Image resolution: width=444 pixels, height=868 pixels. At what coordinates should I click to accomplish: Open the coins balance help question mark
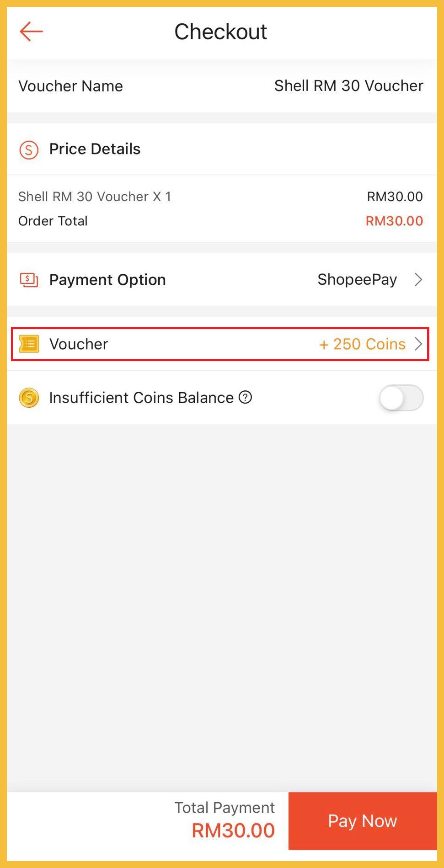point(246,398)
